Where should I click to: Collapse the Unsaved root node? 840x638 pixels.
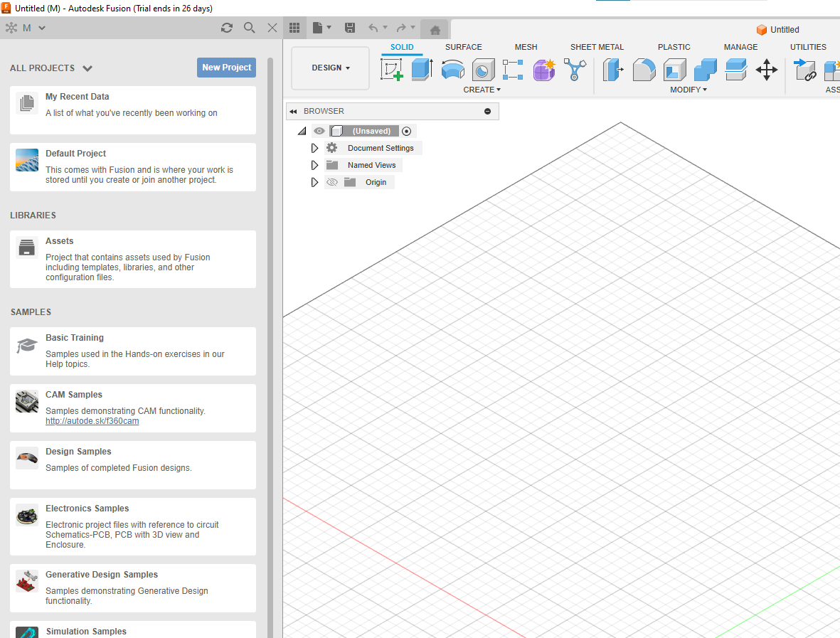coord(302,132)
